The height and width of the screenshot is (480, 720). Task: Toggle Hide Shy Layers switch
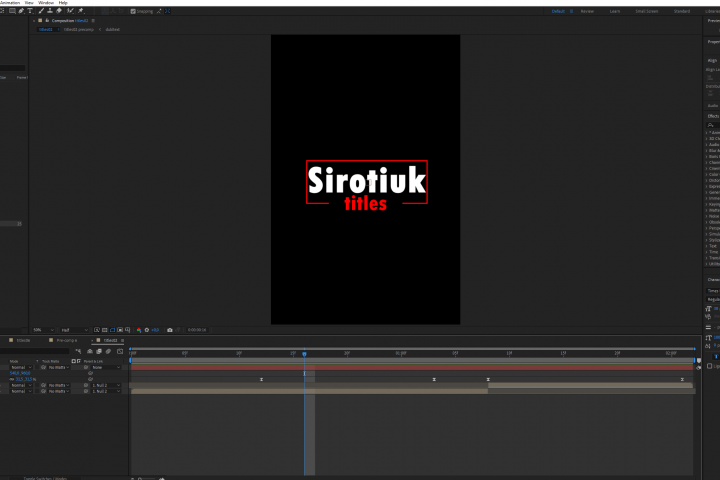(90, 351)
